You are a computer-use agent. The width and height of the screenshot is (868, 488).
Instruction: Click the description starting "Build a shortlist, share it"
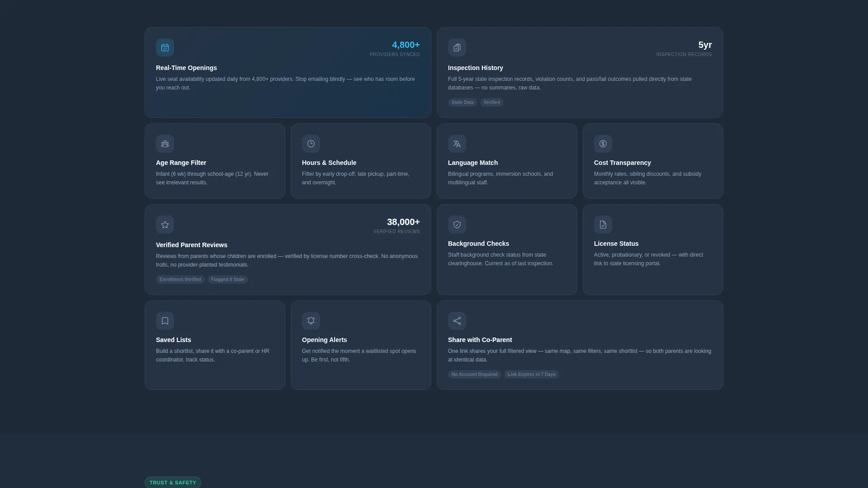click(x=215, y=356)
